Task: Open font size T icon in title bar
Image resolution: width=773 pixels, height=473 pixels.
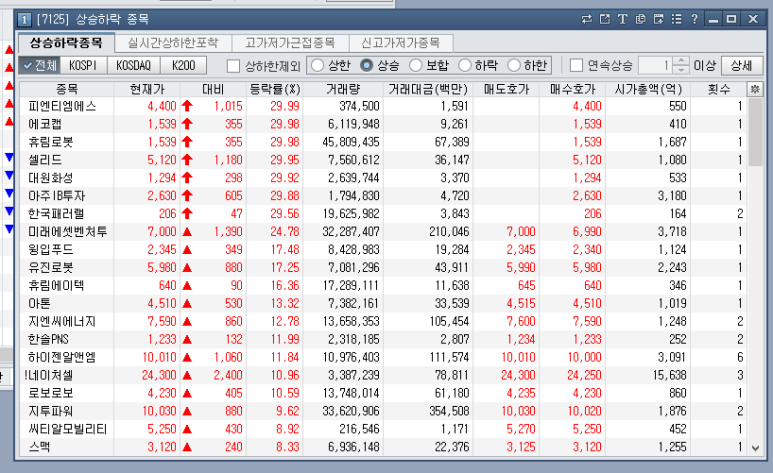Action: pos(623,19)
